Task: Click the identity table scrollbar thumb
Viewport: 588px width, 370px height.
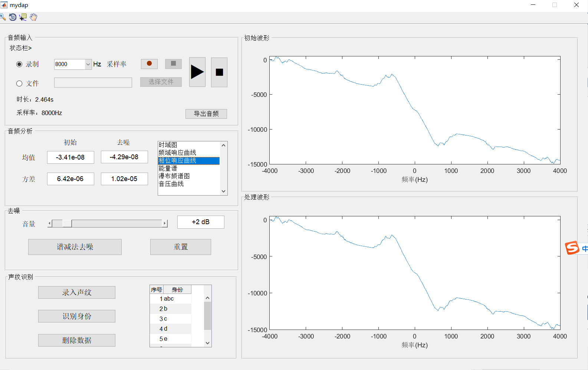Action: pyautogui.click(x=208, y=316)
